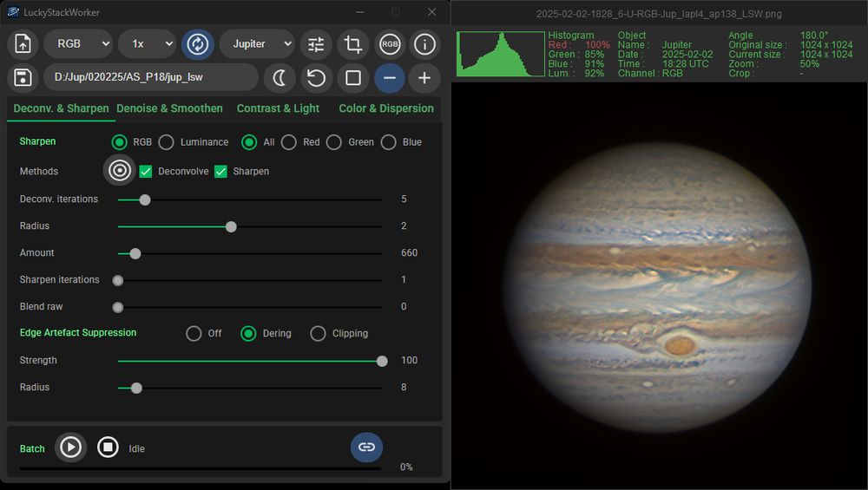This screenshot has width=868, height=490.
Task: Switch to Denoise & Smoothen tab
Action: 169,108
